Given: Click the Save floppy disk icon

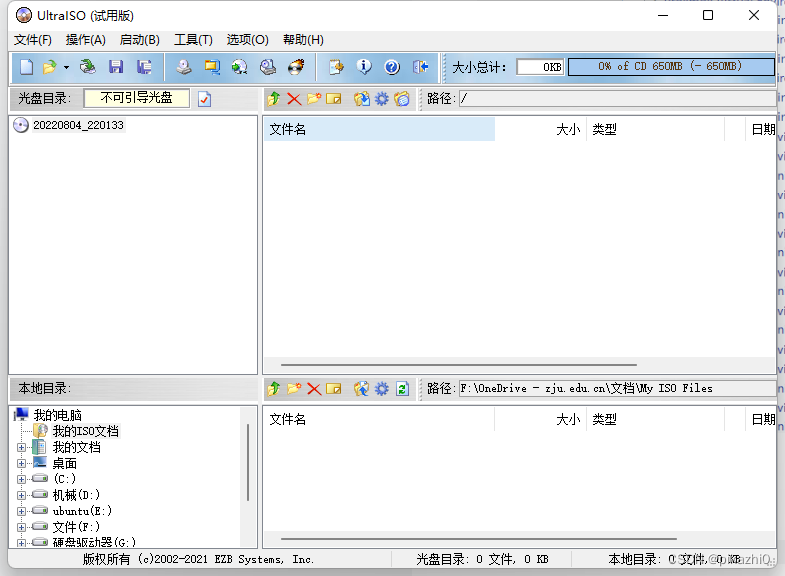Looking at the screenshot, I should (x=116, y=67).
